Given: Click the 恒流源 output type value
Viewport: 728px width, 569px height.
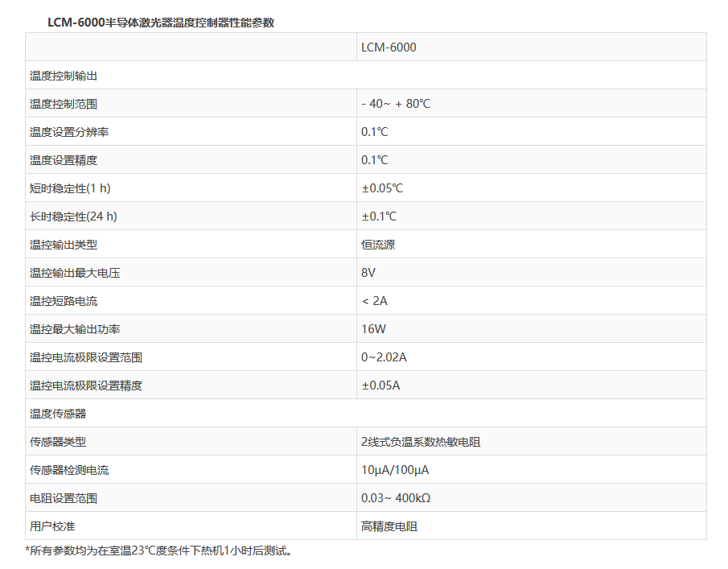Looking at the screenshot, I should click(x=378, y=245).
